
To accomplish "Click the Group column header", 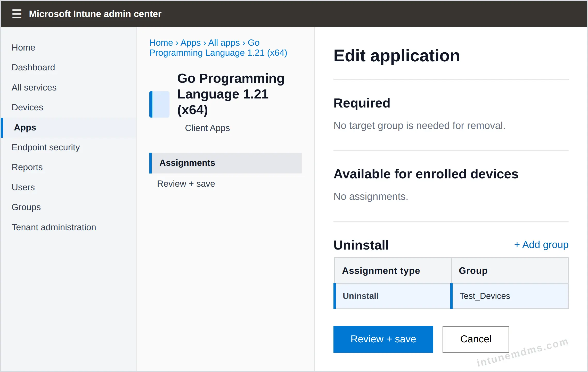I will click(x=510, y=270).
